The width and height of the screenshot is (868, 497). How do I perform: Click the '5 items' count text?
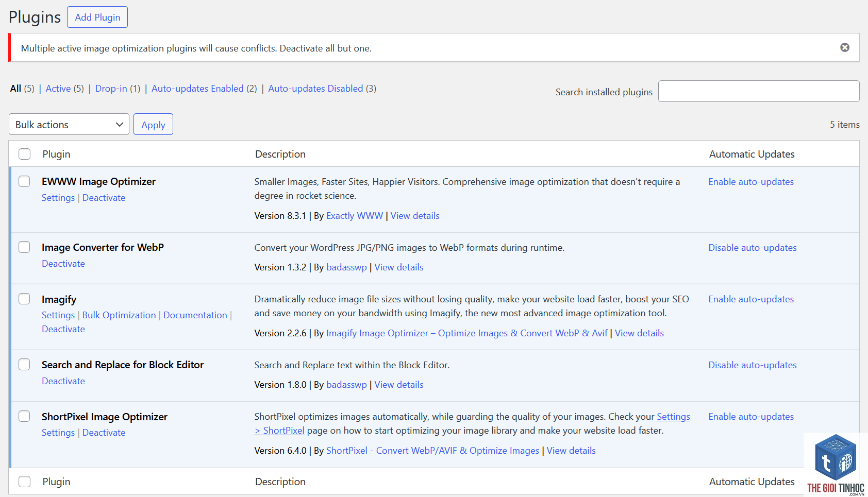pos(844,125)
